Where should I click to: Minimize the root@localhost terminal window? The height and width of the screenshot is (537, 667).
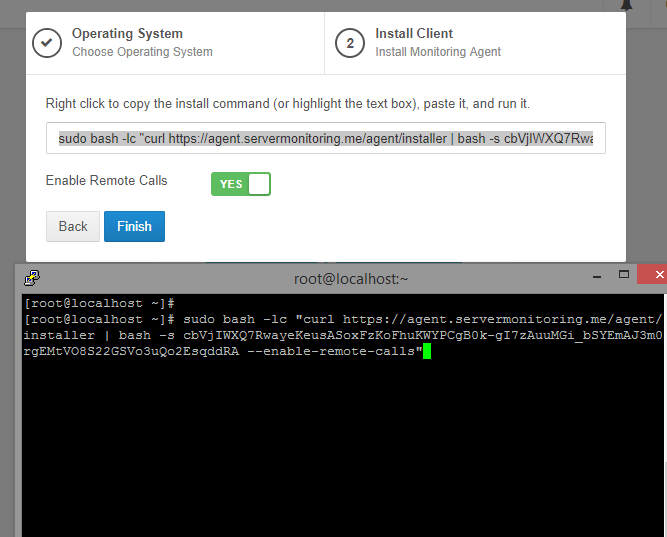[x=597, y=276]
